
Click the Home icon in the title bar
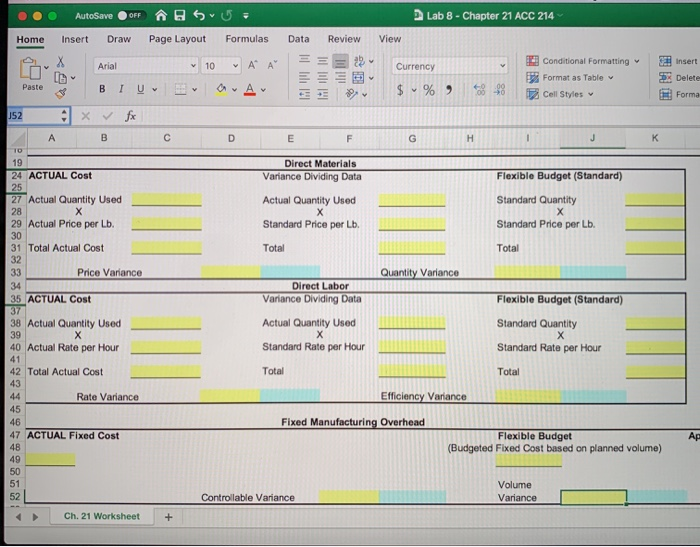161,16
